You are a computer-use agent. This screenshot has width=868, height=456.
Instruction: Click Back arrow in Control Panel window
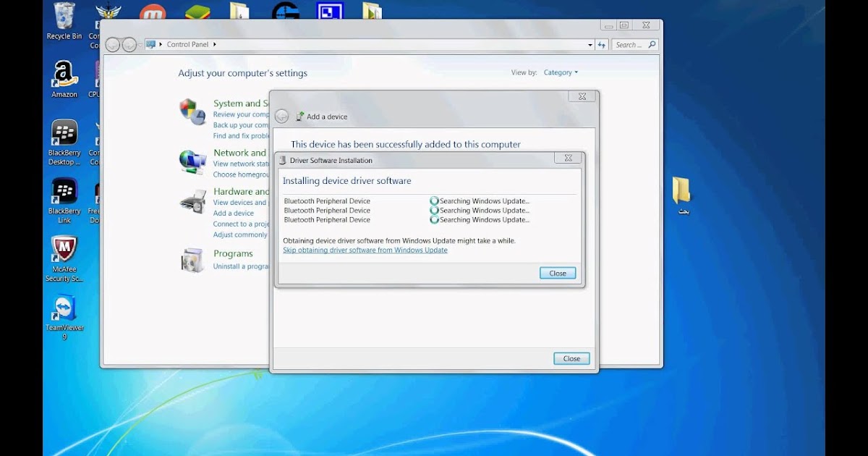pos(113,45)
